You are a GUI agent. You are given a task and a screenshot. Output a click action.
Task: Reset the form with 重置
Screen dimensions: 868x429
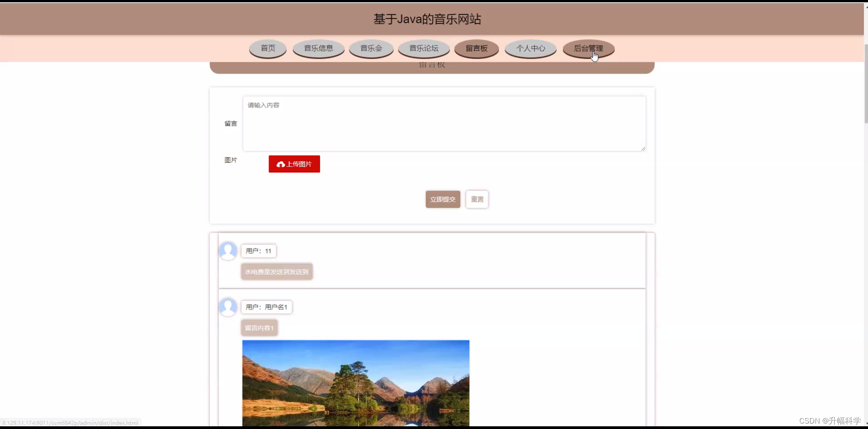coord(477,199)
